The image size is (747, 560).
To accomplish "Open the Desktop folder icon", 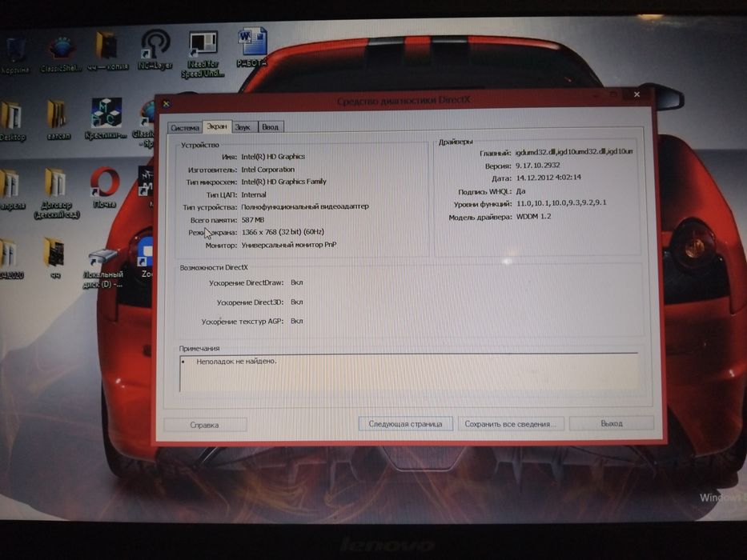I will pos(12,122).
